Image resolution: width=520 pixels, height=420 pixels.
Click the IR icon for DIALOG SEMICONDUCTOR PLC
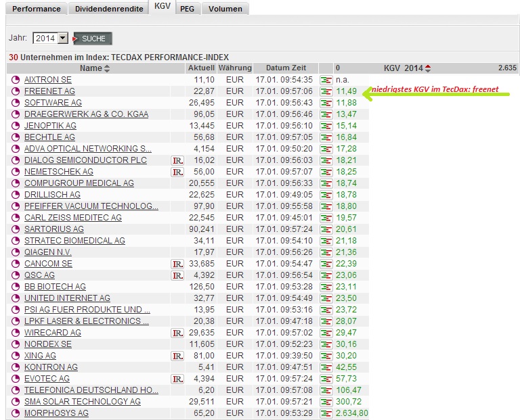pos(177,161)
